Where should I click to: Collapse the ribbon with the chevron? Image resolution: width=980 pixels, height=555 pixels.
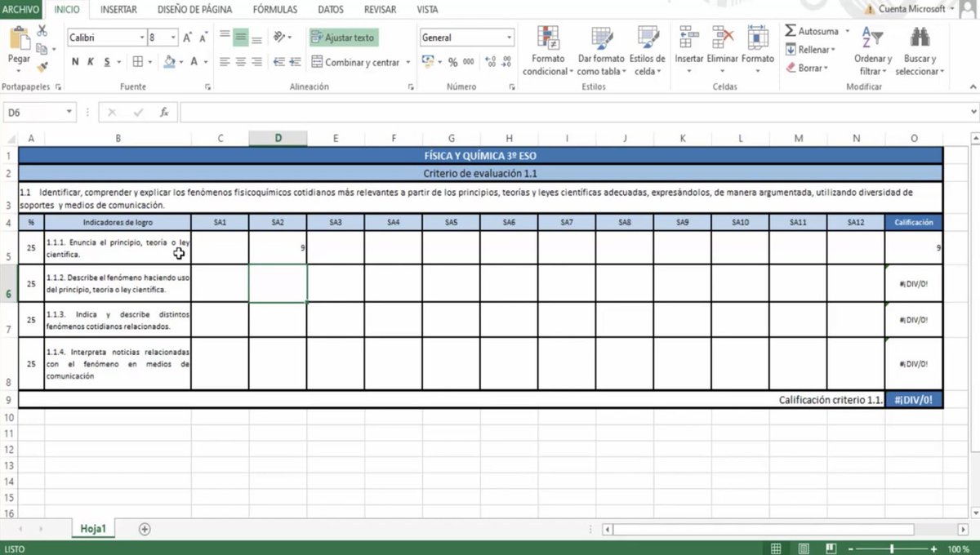coord(973,87)
